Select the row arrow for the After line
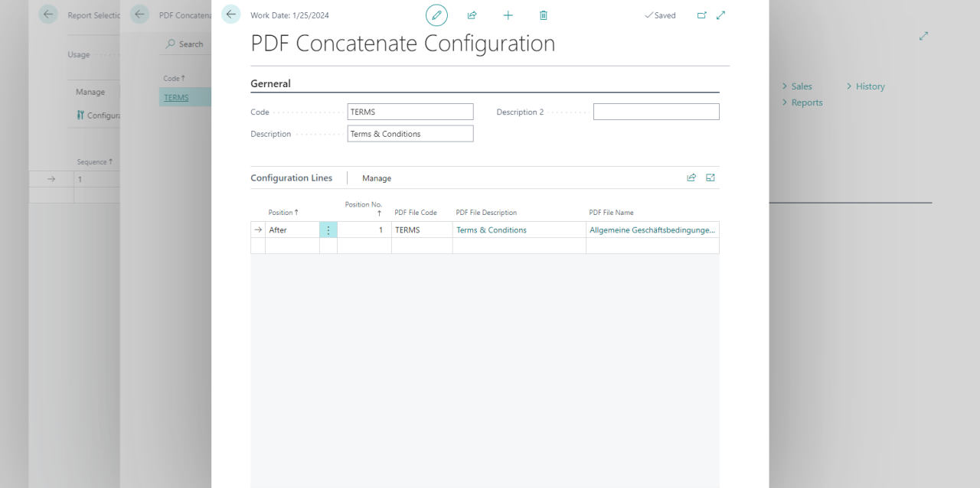This screenshot has height=488, width=980. pyautogui.click(x=258, y=229)
